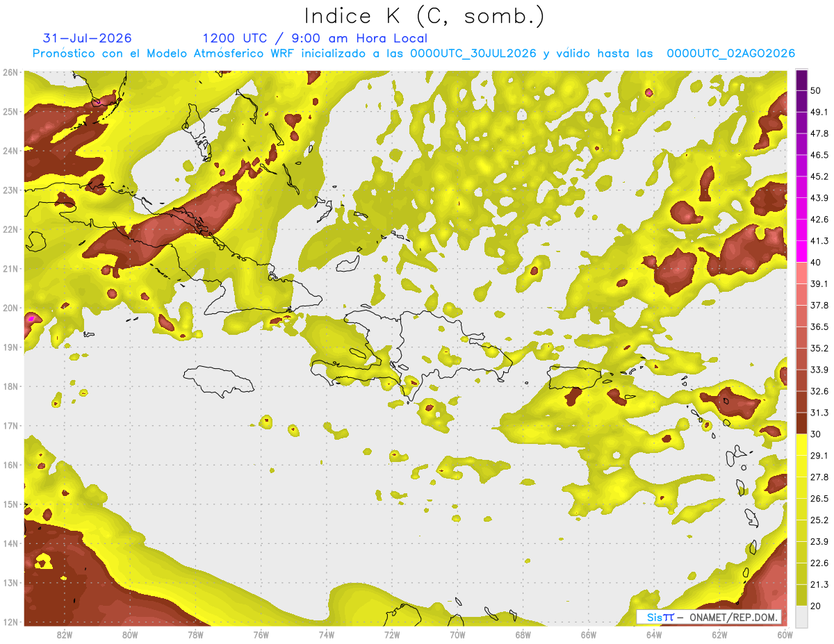Pick the bright magenta colorbar segment beside 41.3
Screen dimensions: 834x644
click(x=802, y=250)
